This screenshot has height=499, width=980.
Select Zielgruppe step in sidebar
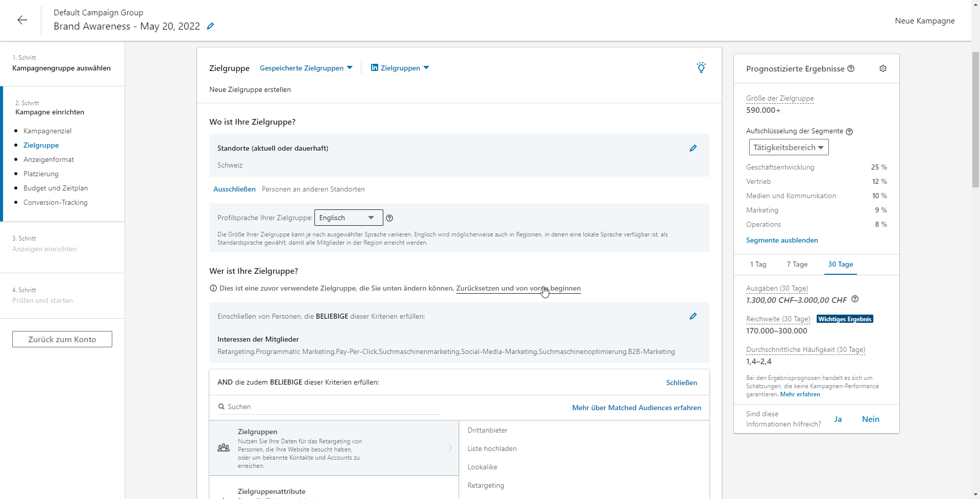coord(41,145)
